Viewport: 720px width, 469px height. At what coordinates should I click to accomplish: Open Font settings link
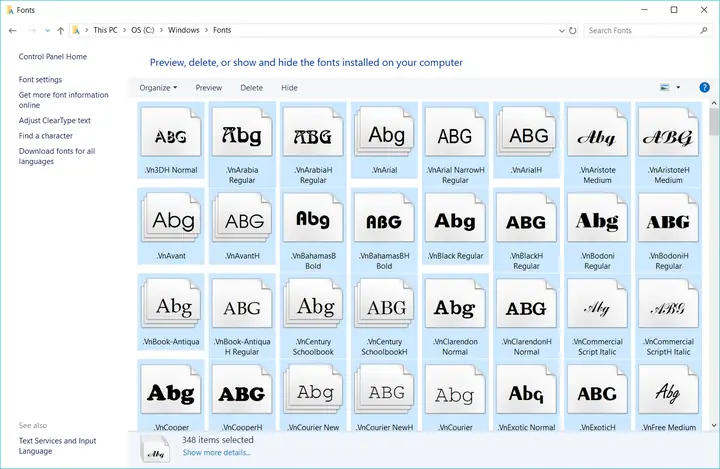pos(40,79)
